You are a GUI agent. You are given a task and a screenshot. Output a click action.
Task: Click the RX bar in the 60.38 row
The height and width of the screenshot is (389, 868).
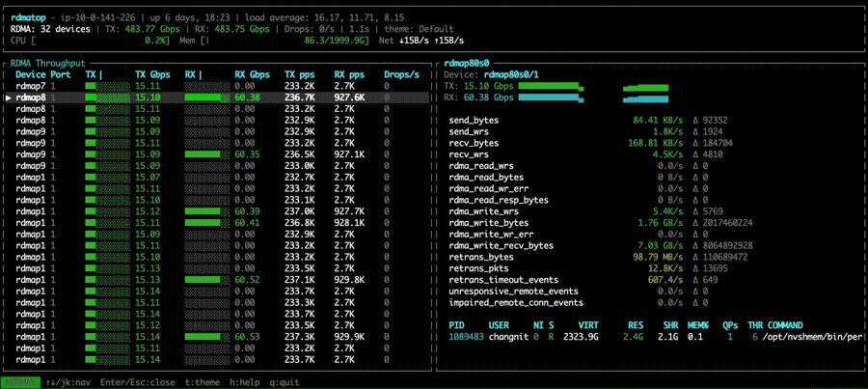(x=207, y=97)
